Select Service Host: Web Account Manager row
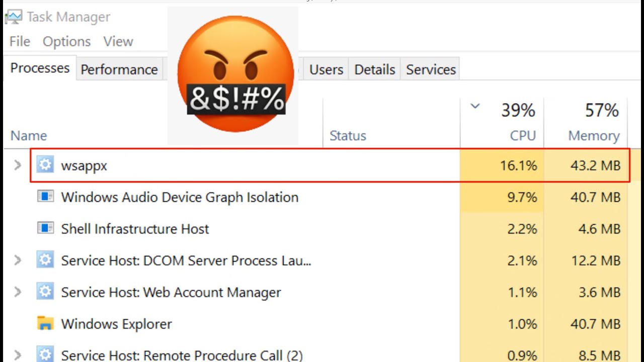The image size is (644, 362). pos(171,292)
